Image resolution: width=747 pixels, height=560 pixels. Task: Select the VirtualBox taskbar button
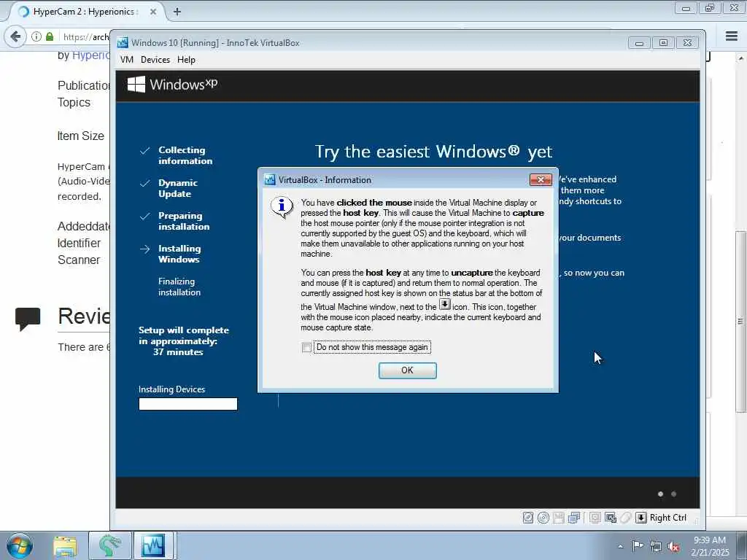point(153,545)
